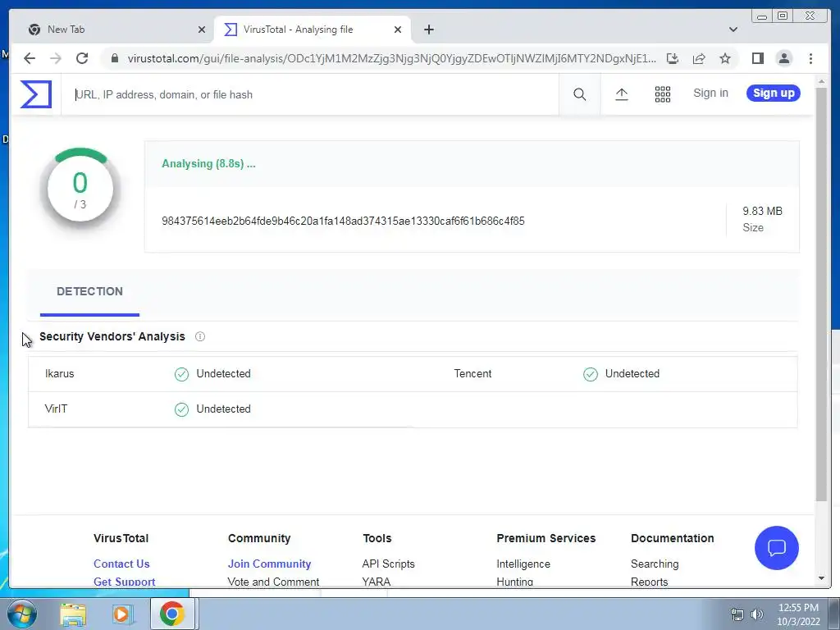Click the Get Support link
840x630 pixels.
125,582
